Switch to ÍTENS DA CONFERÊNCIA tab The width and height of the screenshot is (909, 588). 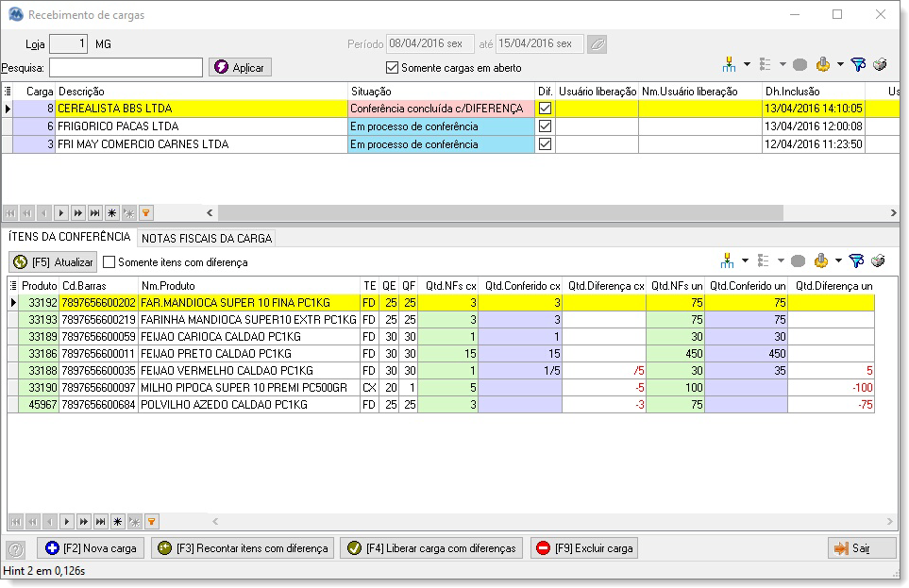tap(69, 237)
